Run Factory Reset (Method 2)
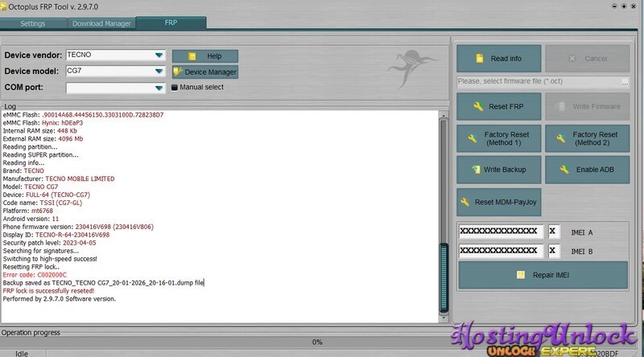644x357 pixels. 587,138
